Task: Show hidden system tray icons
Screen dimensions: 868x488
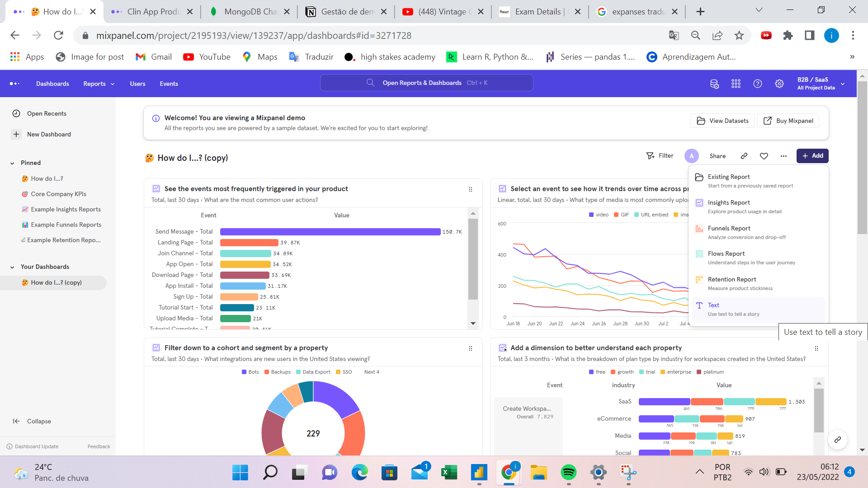Action: pyautogui.click(x=700, y=472)
